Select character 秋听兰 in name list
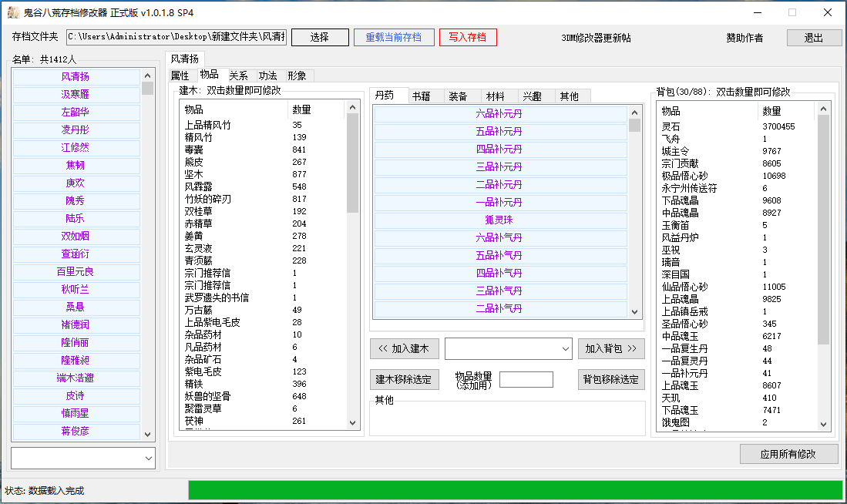Viewport: 847px width, 504px height. click(76, 290)
